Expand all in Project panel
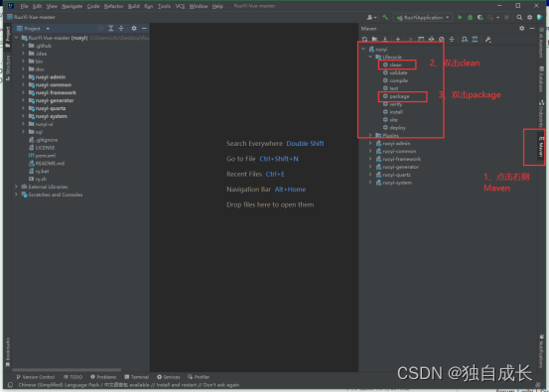549x392 pixels. tap(110, 29)
